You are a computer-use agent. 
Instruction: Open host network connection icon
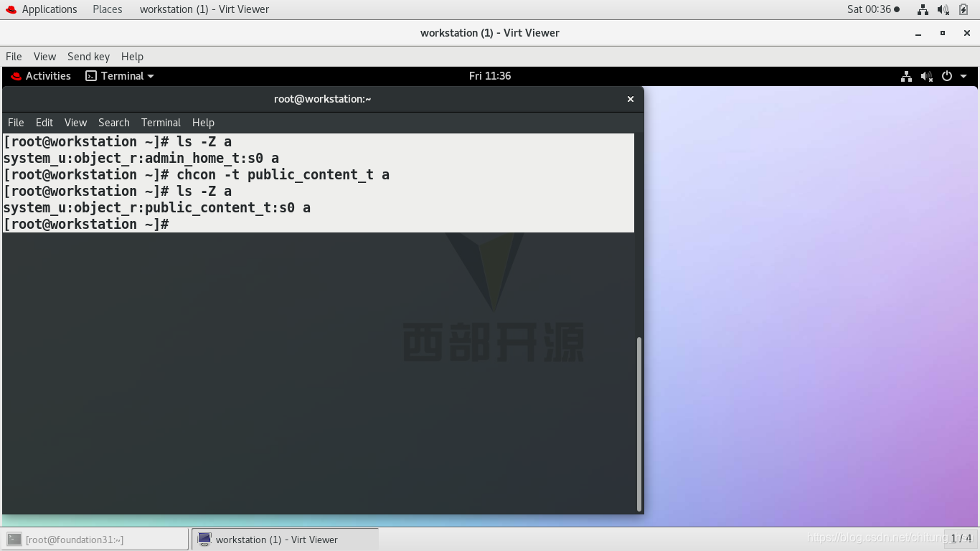(x=923, y=9)
